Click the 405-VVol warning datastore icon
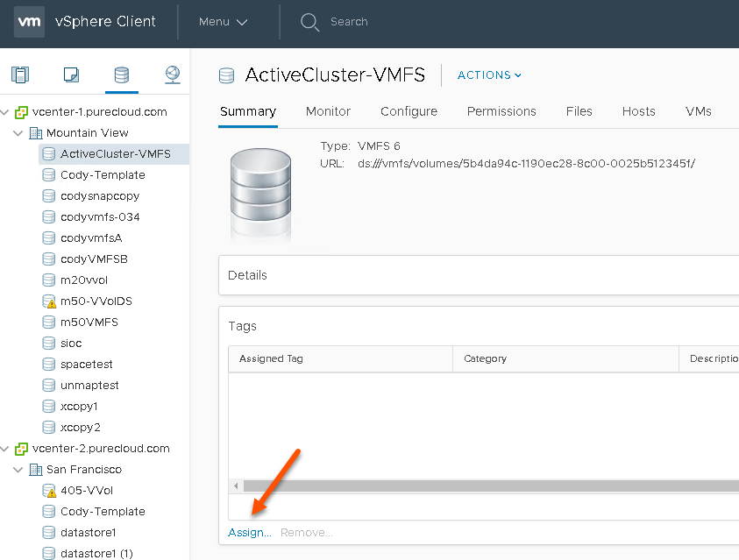Image resolution: width=739 pixels, height=560 pixels. [49, 491]
